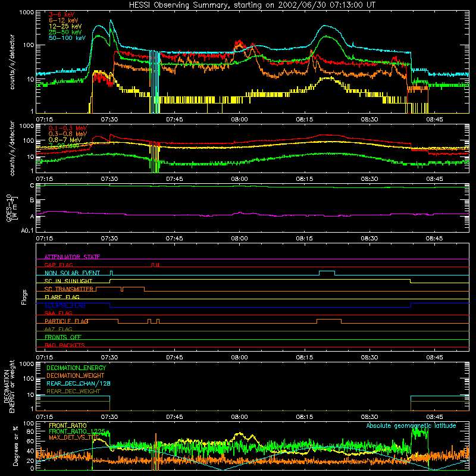Select the 3-6 keV legend label
The image size is (476, 476).
tap(61, 14)
